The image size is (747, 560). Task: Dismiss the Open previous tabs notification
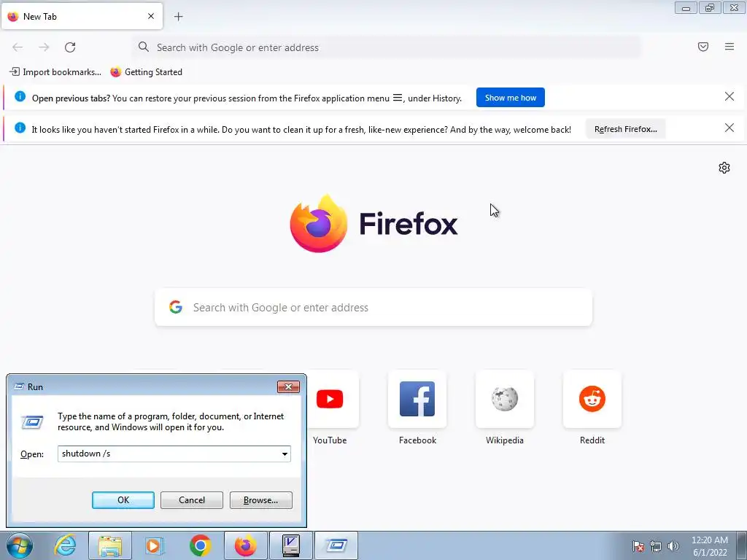click(729, 97)
